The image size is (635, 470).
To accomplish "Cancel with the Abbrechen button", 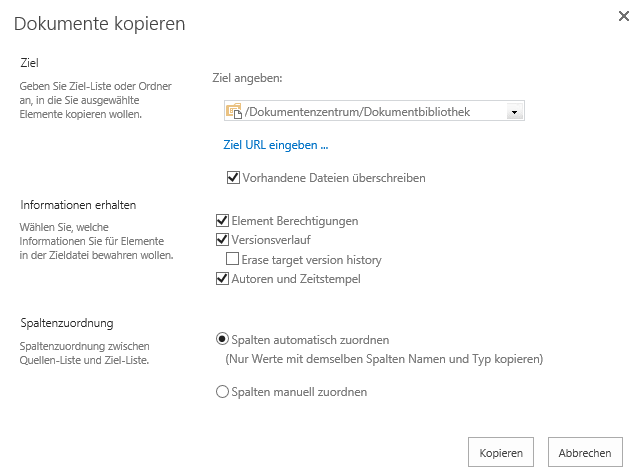I will point(585,452).
